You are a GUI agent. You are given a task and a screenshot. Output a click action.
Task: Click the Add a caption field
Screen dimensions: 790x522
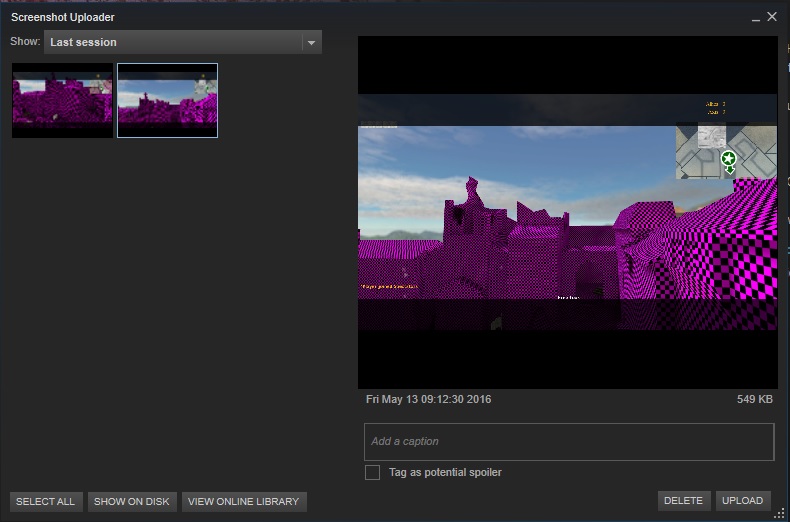click(569, 441)
